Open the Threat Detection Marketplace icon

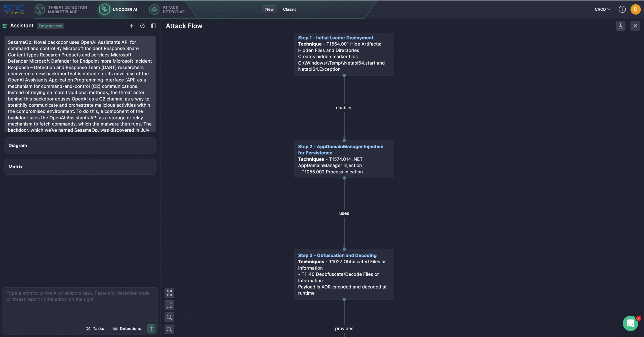coord(40,9)
